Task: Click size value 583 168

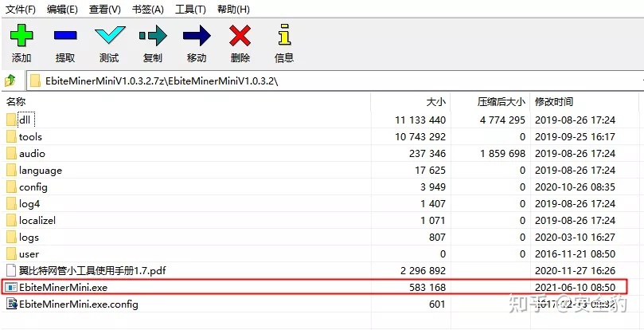Action: click(x=427, y=287)
